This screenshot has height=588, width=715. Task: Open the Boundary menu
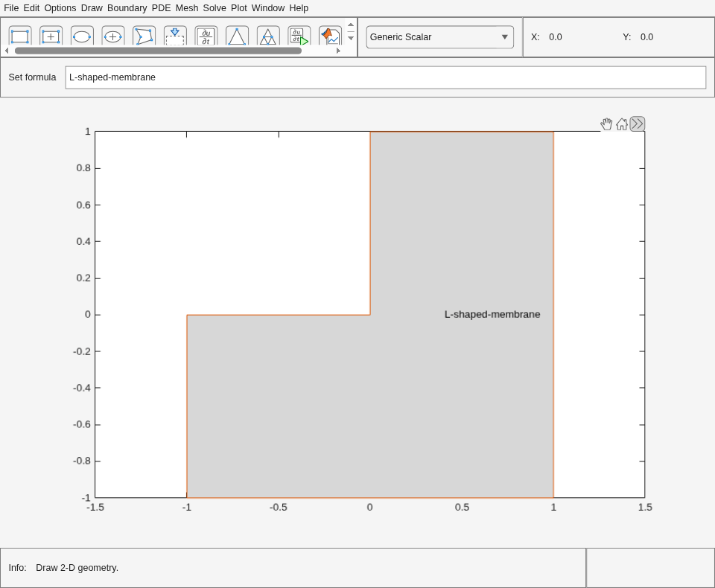click(x=127, y=8)
